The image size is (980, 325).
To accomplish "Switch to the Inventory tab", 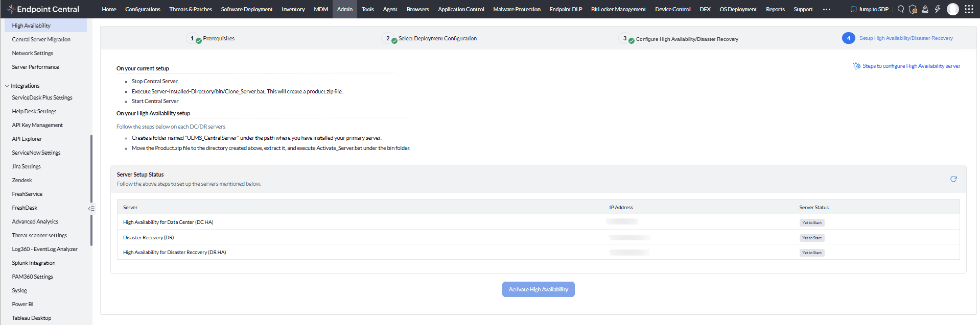I will (x=293, y=9).
